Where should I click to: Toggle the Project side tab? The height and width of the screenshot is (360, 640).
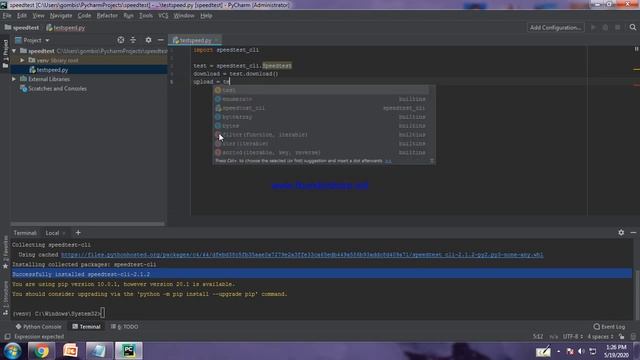tap(5, 53)
